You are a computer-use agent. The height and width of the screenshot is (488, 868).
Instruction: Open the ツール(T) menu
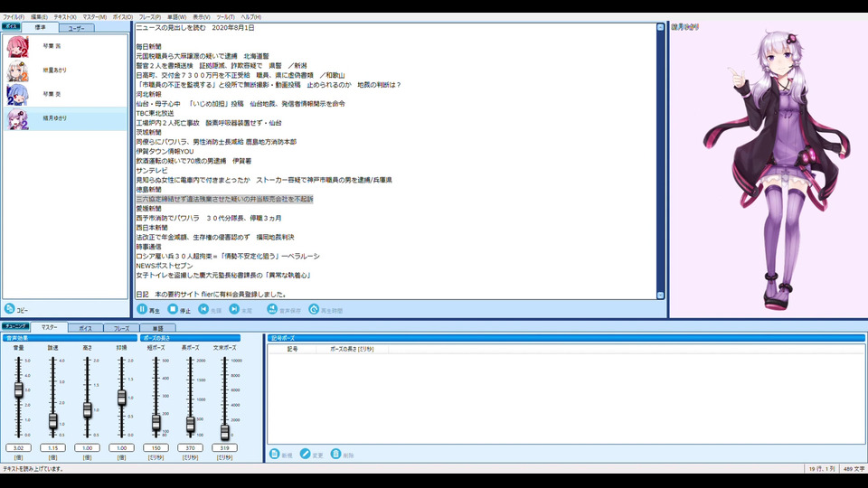click(225, 17)
